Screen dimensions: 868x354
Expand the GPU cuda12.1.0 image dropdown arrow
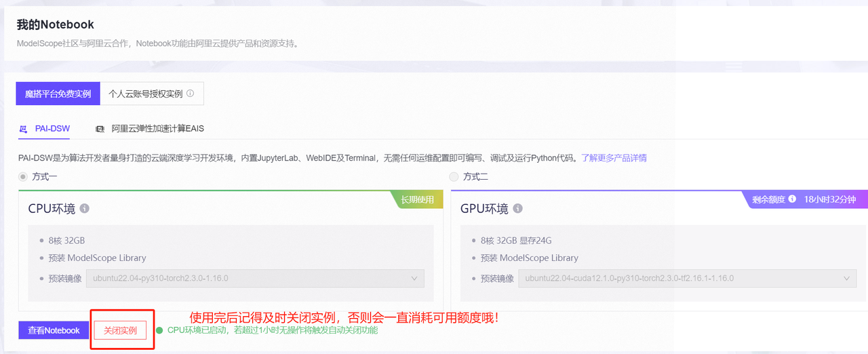[x=846, y=278]
